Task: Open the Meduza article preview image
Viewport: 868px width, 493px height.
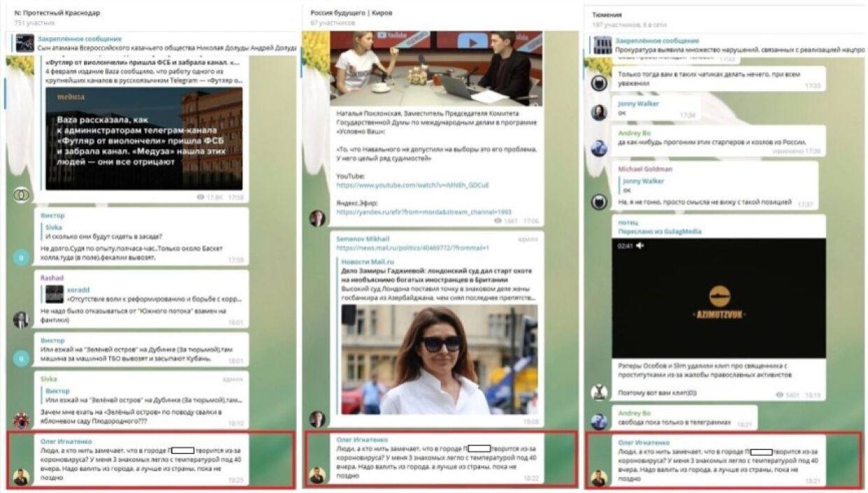Action: point(144,138)
